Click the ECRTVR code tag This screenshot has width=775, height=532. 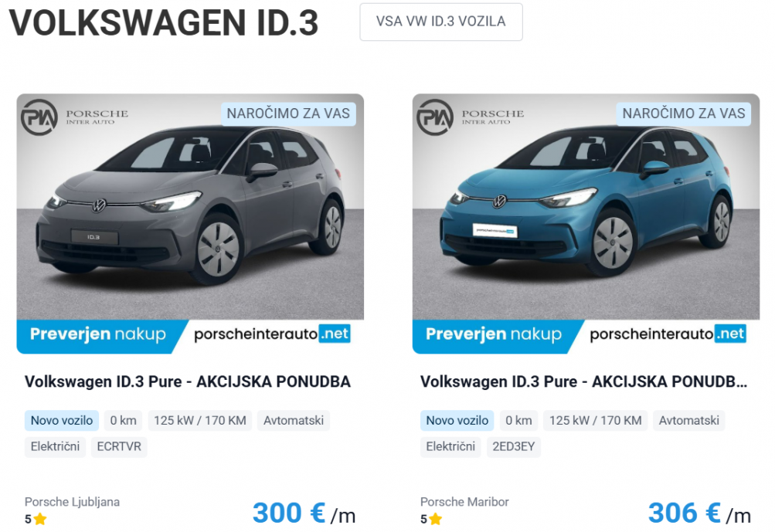coord(119,446)
